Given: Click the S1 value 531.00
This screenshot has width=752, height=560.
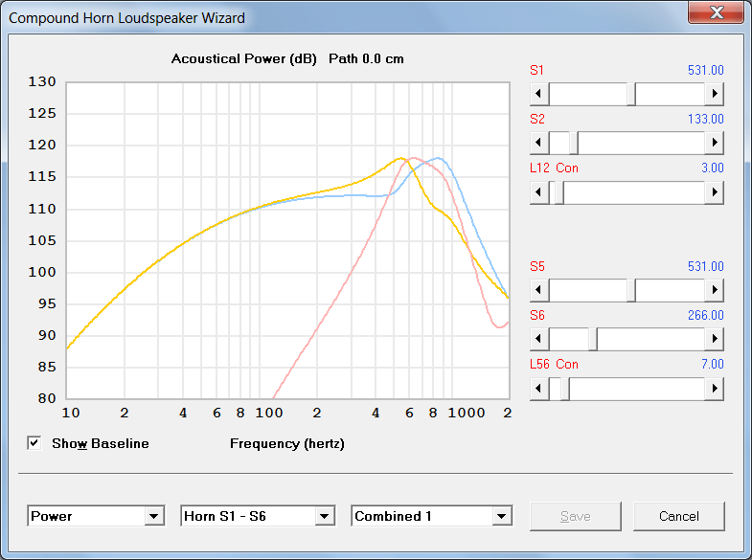Looking at the screenshot, I should pos(705,70).
